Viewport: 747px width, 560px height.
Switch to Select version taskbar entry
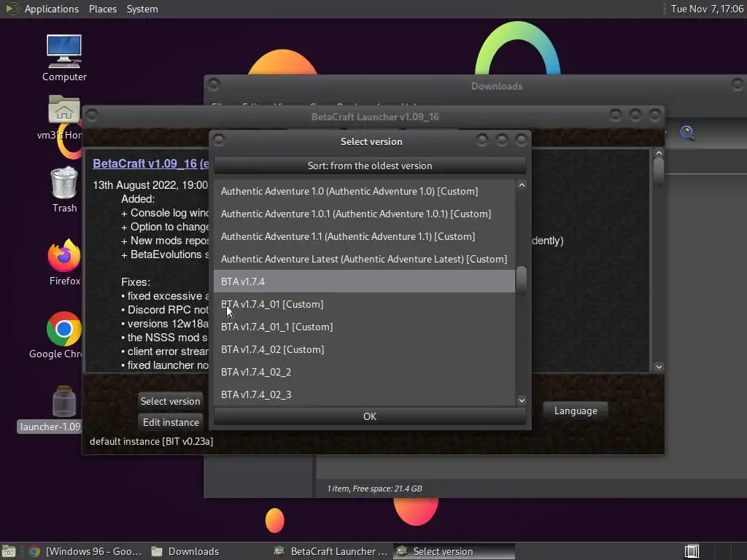tap(454, 551)
